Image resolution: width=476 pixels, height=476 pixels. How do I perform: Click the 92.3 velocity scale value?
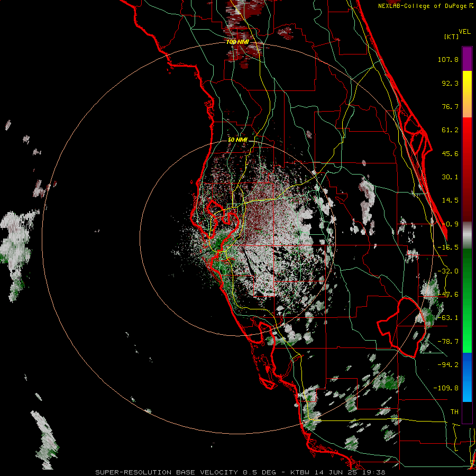[450, 83]
